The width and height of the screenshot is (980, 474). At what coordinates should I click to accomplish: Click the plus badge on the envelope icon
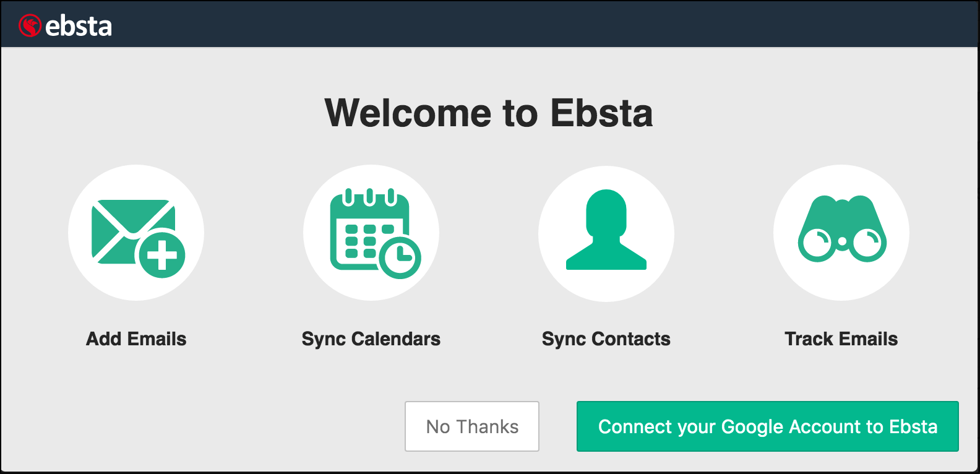coord(162,255)
